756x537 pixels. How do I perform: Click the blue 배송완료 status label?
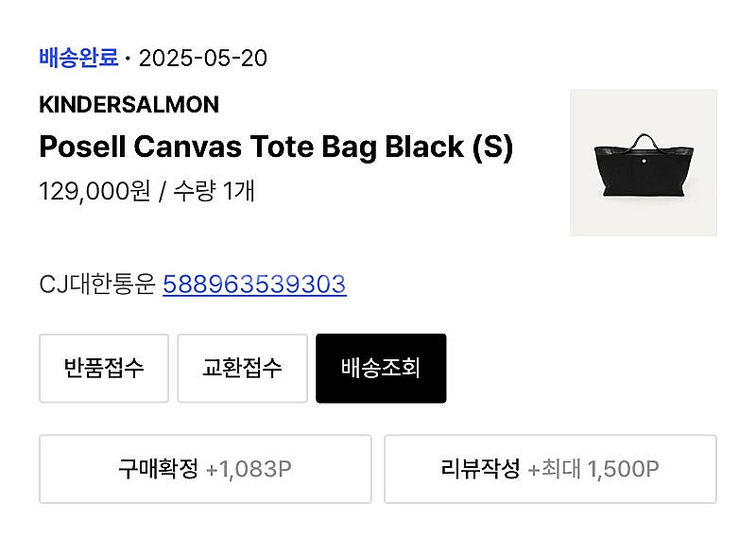[78, 58]
